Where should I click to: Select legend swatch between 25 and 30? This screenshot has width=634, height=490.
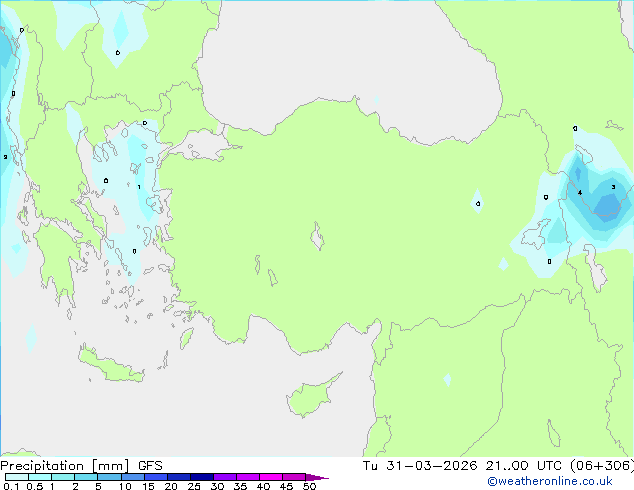[x=202, y=477]
